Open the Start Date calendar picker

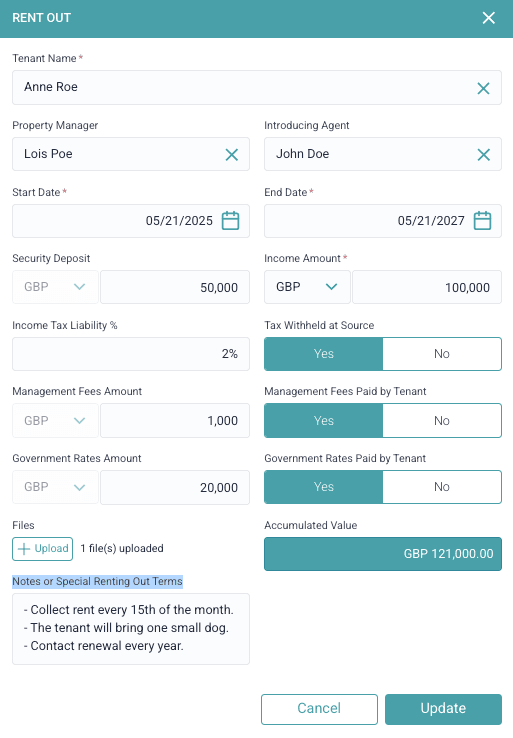click(x=230, y=221)
